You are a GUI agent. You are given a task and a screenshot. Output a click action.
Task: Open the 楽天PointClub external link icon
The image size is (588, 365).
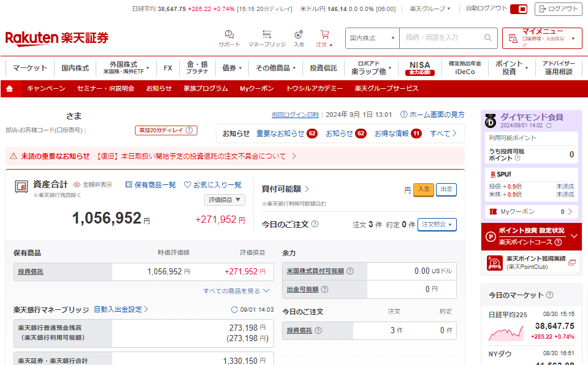click(x=572, y=263)
